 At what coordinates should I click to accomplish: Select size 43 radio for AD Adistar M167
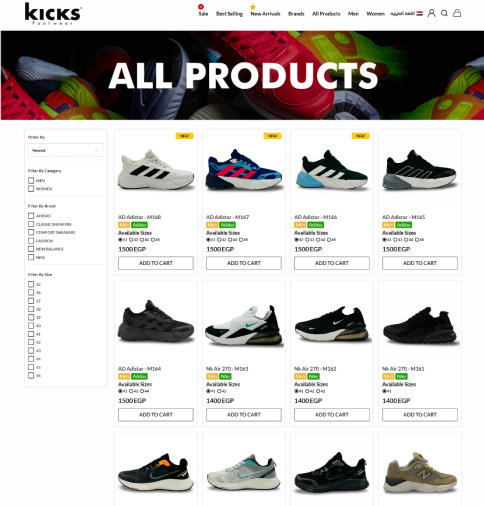219,240
